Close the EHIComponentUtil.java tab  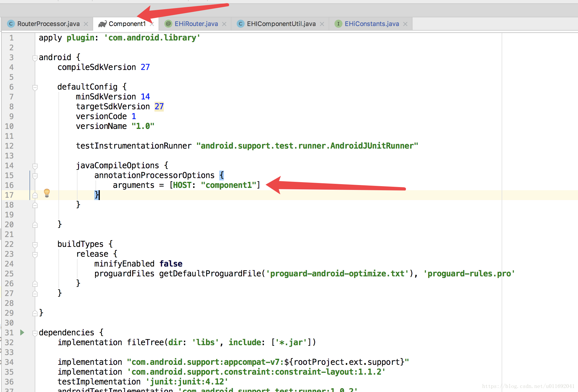coord(322,24)
